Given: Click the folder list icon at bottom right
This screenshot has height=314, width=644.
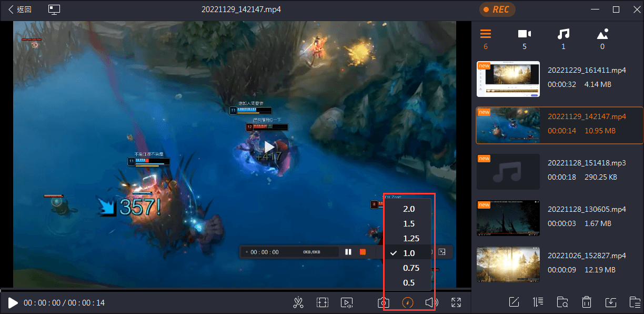Looking at the screenshot, I should [x=635, y=302].
